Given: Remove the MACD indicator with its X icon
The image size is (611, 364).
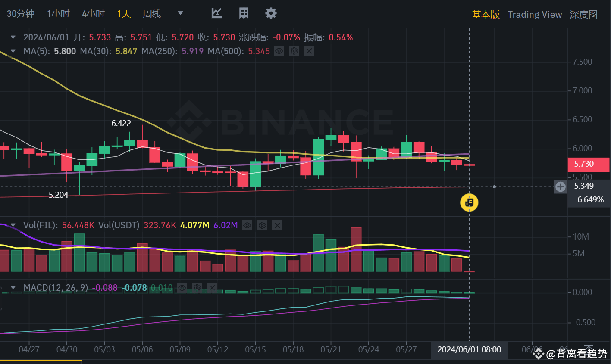Looking at the screenshot, I should point(212,288).
